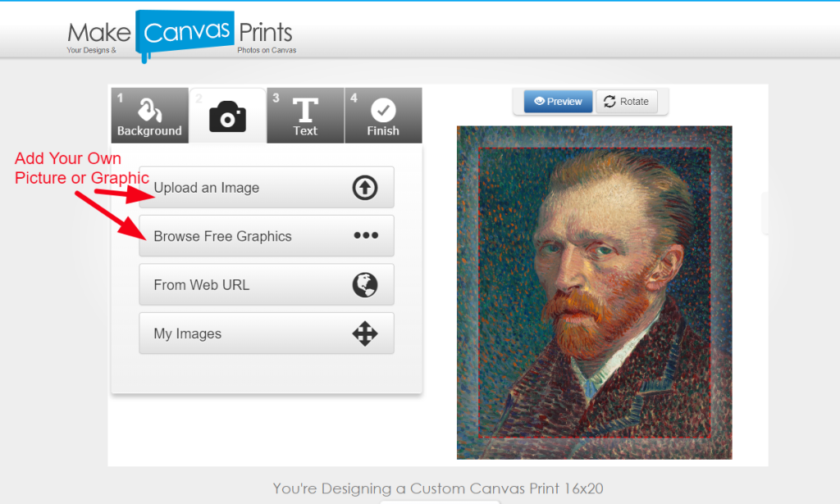Image resolution: width=840 pixels, height=504 pixels.
Task: Toggle the Preview button
Action: [x=558, y=102]
